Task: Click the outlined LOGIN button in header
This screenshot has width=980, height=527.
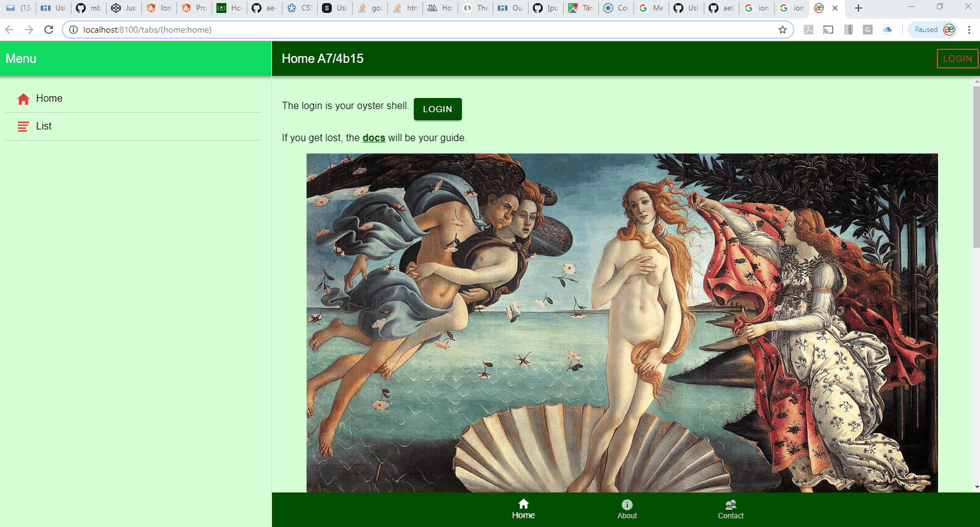Action: point(957,59)
